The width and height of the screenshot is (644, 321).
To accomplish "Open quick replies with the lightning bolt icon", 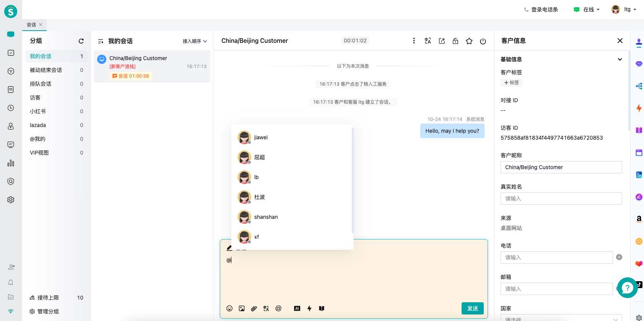I will [309, 308].
